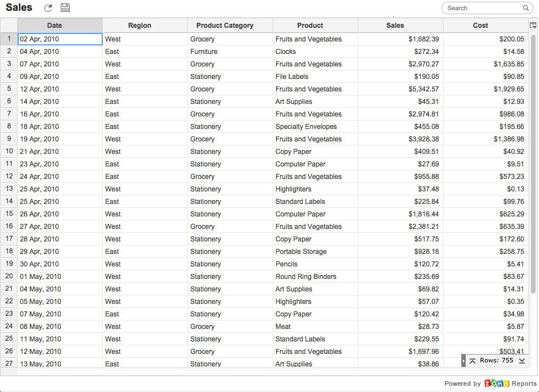Viewport: 539px width, 392px height.
Task: Click the refresh icon next to Sales
Action: point(48,8)
